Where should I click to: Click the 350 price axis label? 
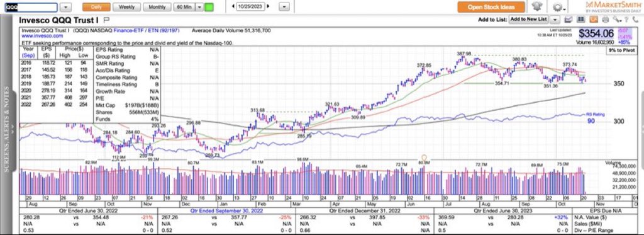click(x=619, y=84)
